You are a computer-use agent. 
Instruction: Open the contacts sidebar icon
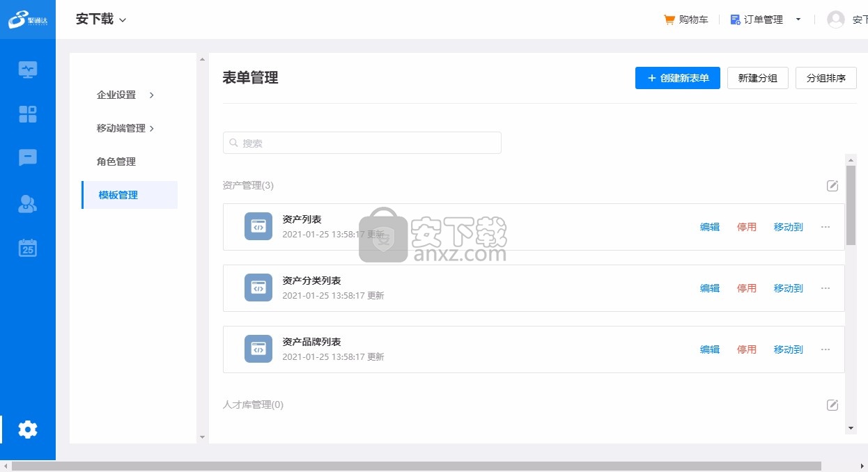pyautogui.click(x=28, y=203)
